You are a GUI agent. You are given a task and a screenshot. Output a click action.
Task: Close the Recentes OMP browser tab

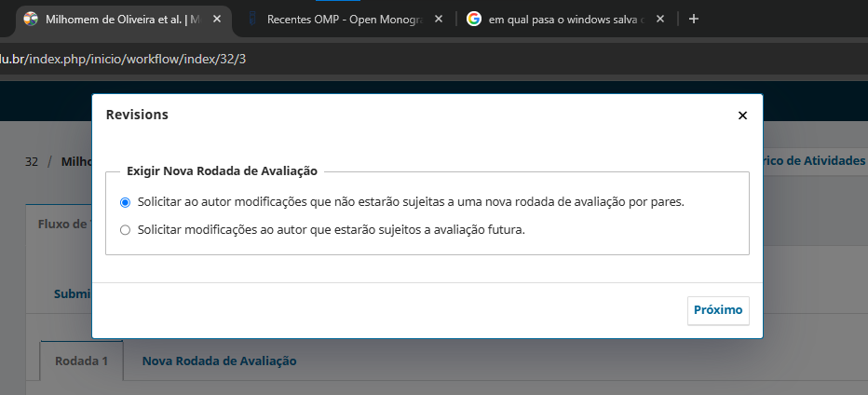coord(439,19)
